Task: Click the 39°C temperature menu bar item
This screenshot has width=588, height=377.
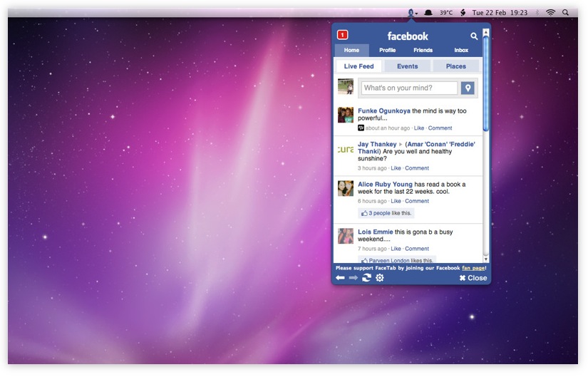Action: tap(446, 13)
